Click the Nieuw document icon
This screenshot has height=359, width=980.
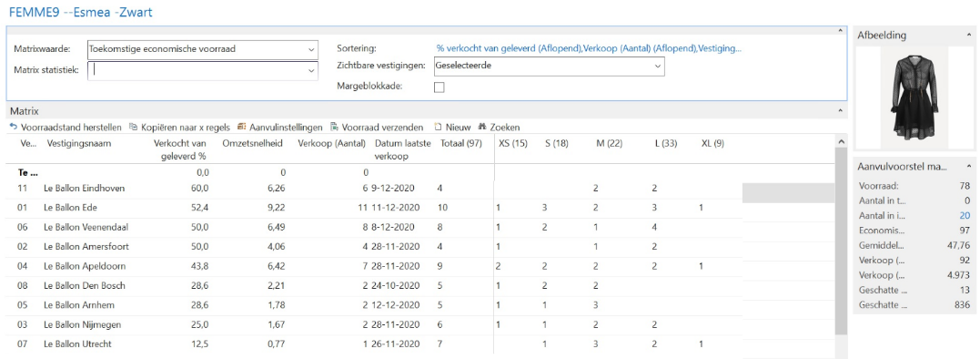[x=438, y=127]
